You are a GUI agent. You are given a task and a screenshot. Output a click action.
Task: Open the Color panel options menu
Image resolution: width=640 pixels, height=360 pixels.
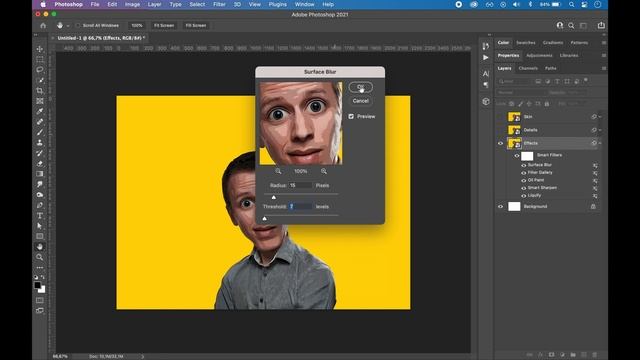coord(604,42)
